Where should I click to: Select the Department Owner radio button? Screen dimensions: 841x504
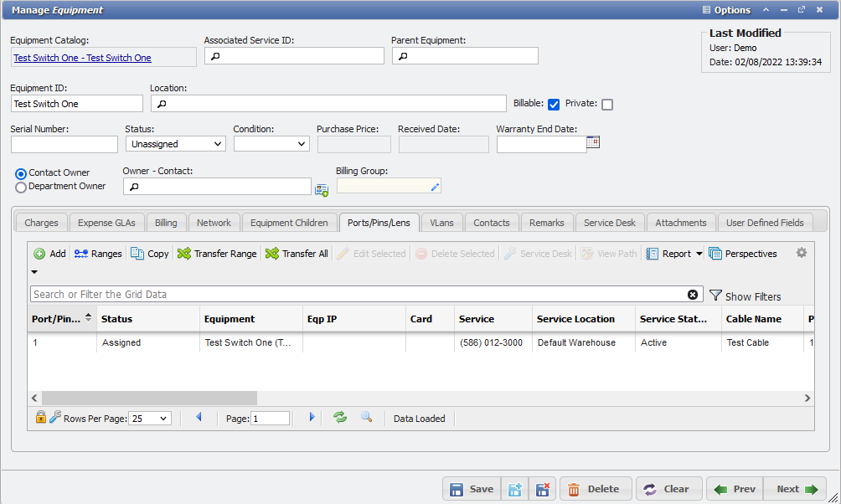click(x=21, y=188)
